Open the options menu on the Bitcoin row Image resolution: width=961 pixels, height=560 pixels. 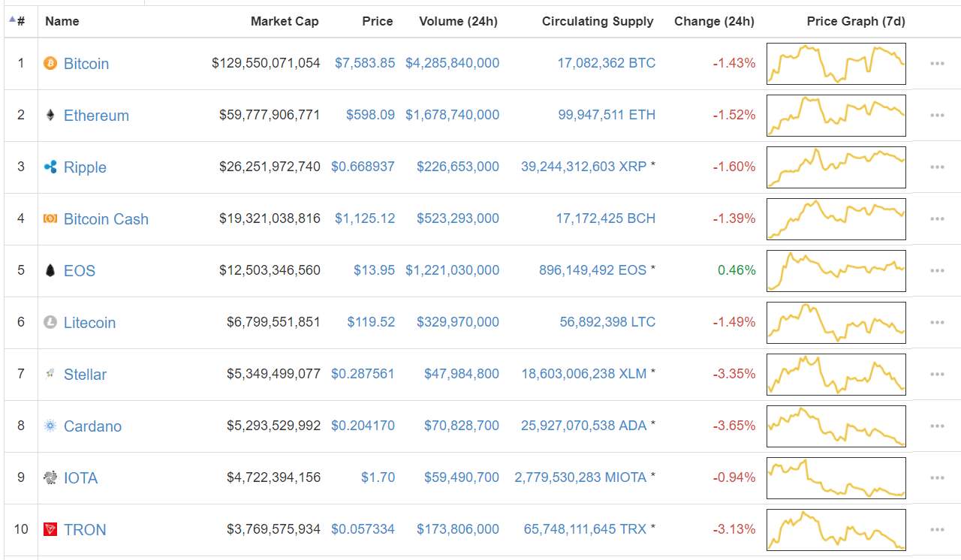coord(936,64)
